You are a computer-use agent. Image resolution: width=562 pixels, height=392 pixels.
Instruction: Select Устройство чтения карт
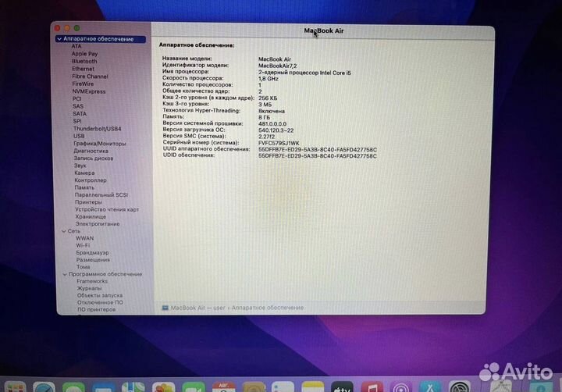tap(107, 209)
